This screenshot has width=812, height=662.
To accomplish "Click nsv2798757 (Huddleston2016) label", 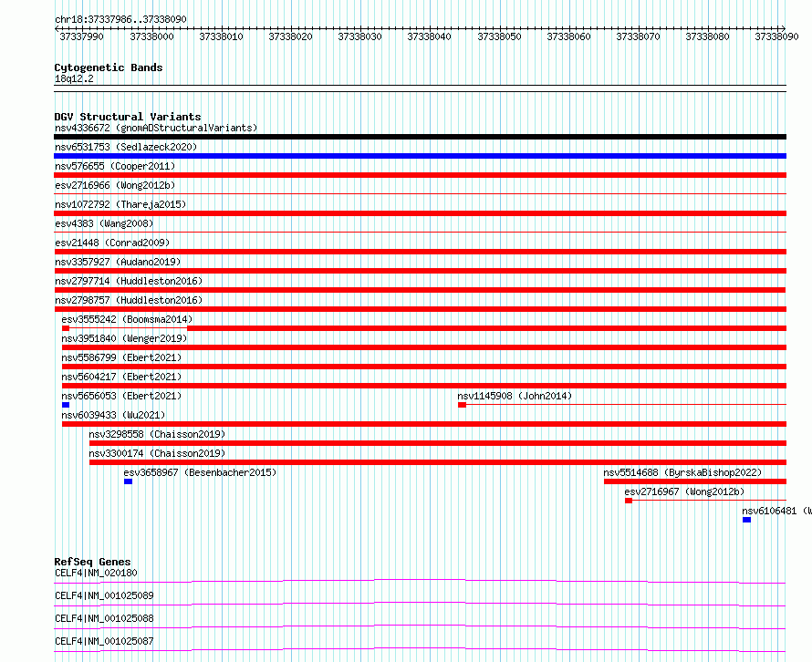I will [x=129, y=300].
